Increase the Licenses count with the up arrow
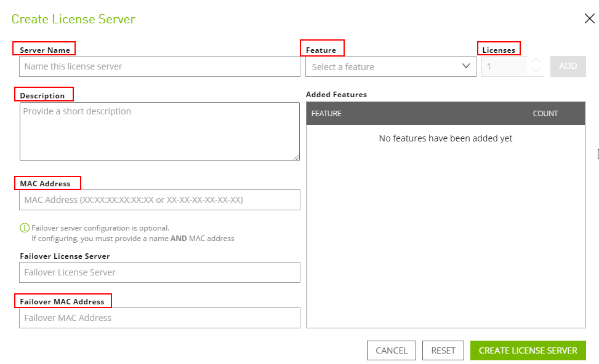Image resolution: width=599 pixels, height=364 pixels. click(x=536, y=60)
